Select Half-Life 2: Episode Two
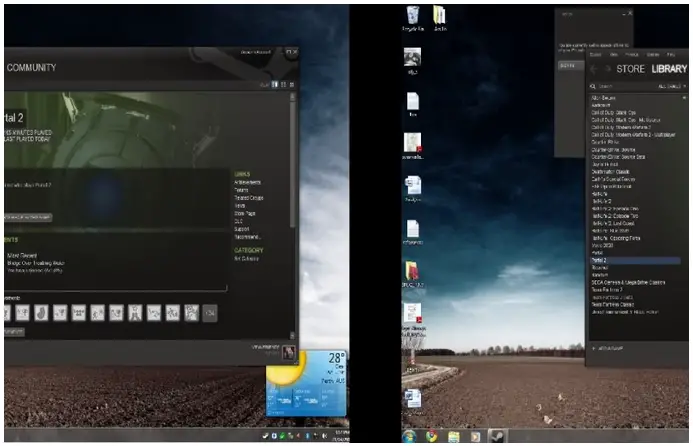Image resolution: width=693 pixels, height=446 pixels. click(x=615, y=216)
